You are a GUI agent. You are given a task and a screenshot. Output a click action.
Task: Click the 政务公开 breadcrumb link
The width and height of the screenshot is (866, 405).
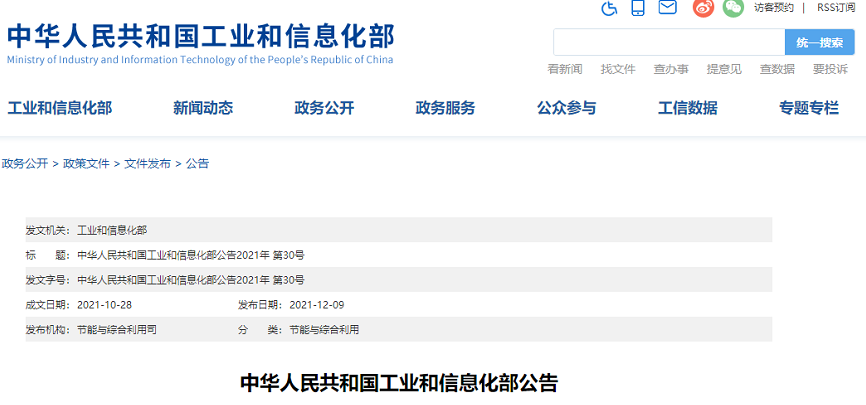25,164
